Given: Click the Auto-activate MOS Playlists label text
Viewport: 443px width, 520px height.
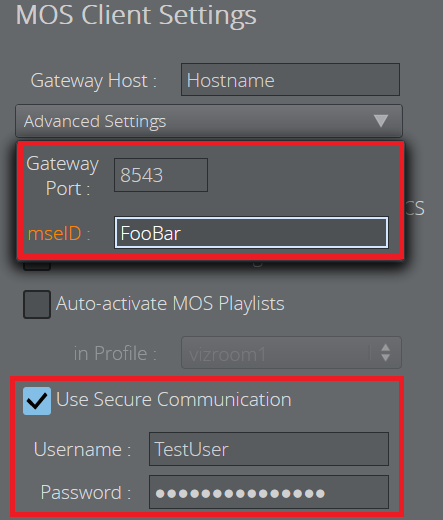Looking at the screenshot, I should [170, 304].
